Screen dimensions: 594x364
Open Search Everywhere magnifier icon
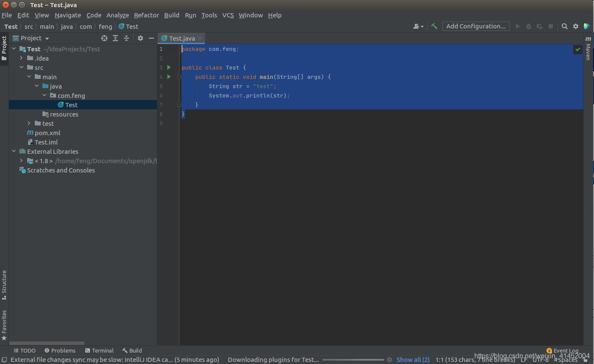click(564, 26)
